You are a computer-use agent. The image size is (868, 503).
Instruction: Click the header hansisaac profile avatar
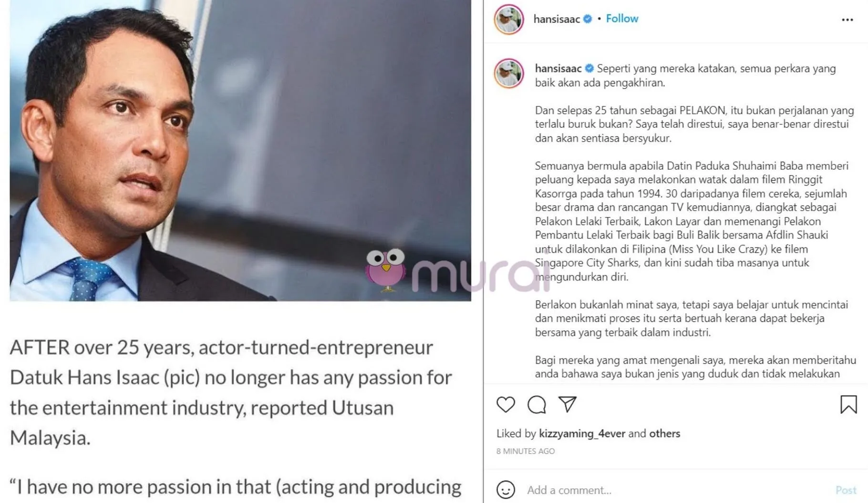click(x=509, y=20)
